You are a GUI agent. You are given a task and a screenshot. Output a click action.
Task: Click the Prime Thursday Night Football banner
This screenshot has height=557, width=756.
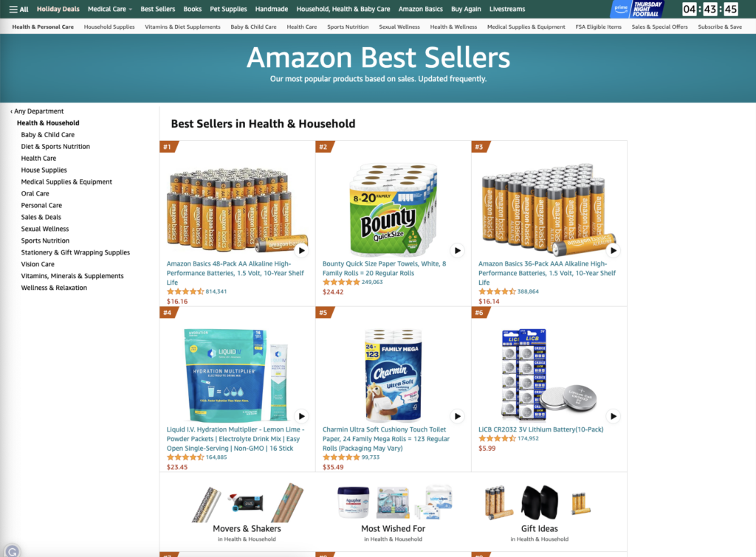pos(637,9)
